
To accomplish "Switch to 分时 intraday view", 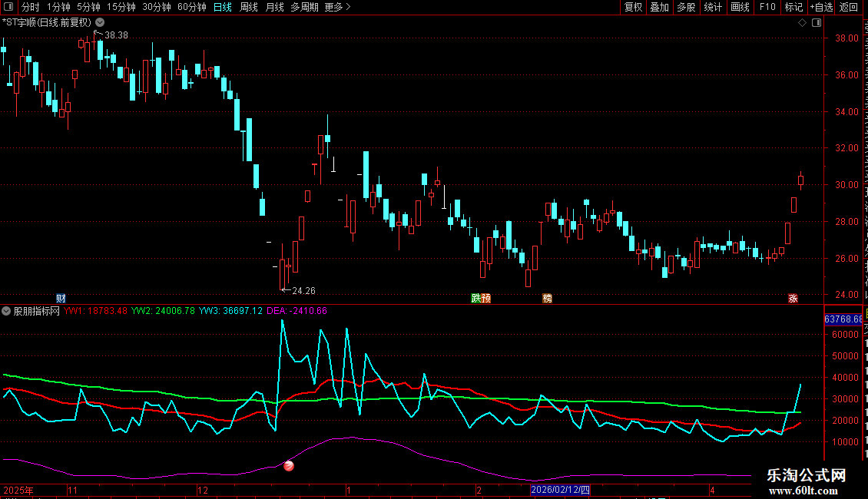I will [x=31, y=7].
